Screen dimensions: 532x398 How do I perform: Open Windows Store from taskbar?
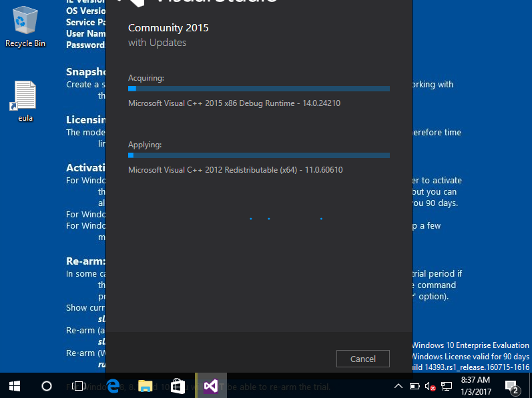[178, 386]
